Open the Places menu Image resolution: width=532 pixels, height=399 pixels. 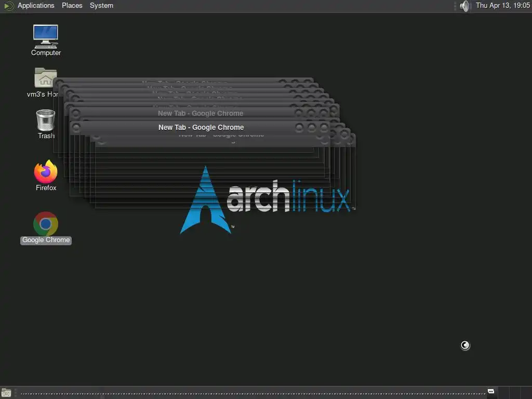(x=72, y=5)
